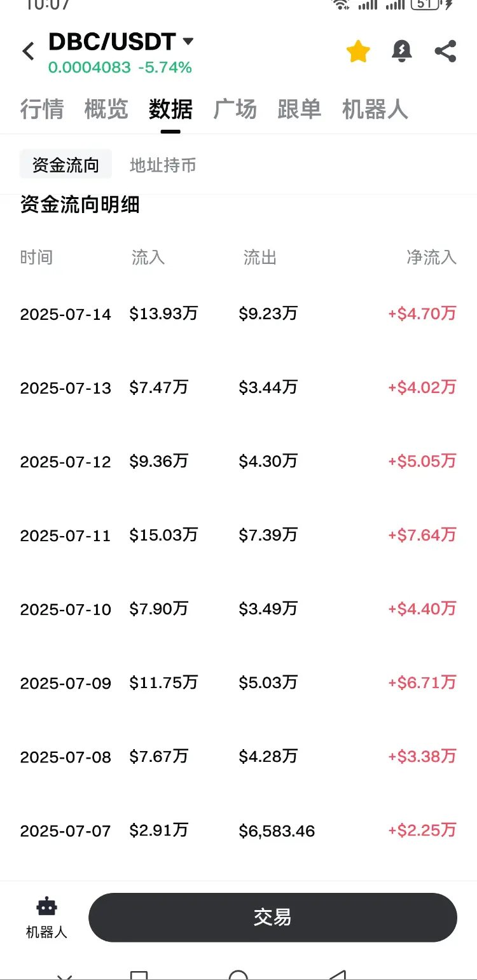Viewport: 477px width, 980px height.
Task: Open the 广场 tab
Action: pyautogui.click(x=235, y=109)
